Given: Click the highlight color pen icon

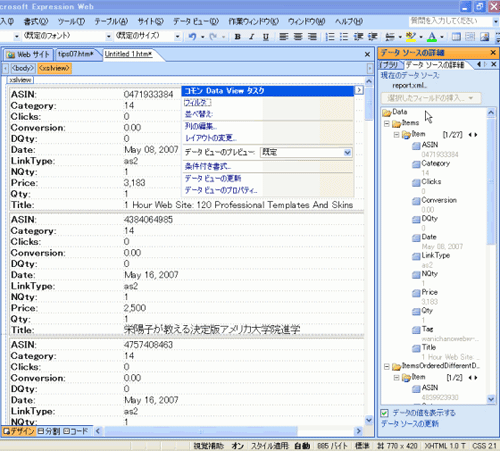Looking at the screenshot, I should coord(411,36).
